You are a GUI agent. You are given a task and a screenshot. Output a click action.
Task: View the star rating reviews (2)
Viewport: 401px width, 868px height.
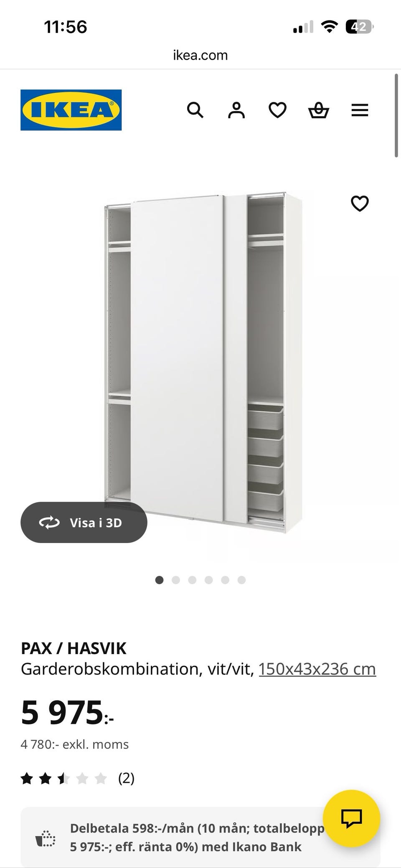point(78,778)
